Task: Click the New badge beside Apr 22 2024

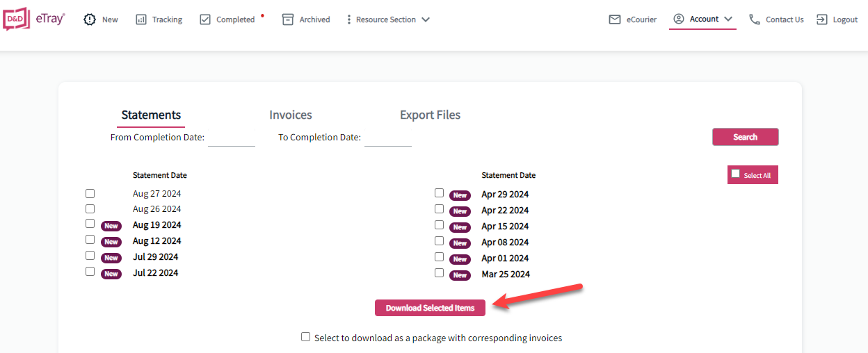Action: point(460,211)
